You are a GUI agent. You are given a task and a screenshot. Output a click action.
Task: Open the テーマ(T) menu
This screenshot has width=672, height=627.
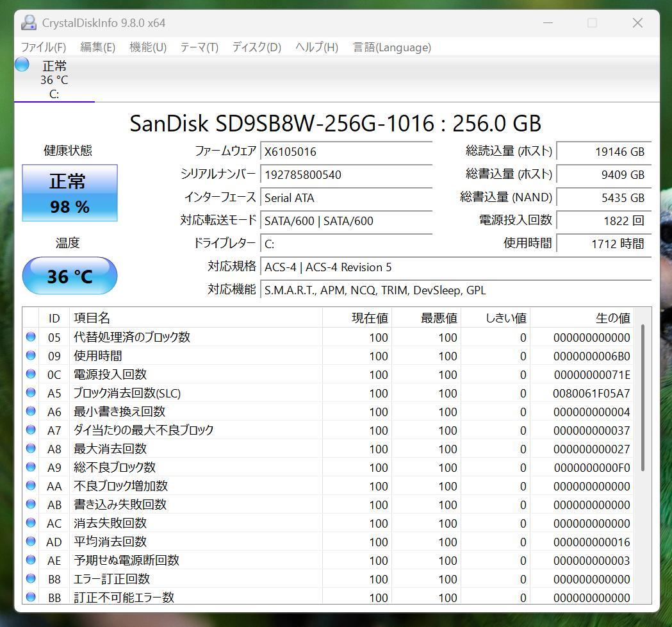pyautogui.click(x=199, y=47)
